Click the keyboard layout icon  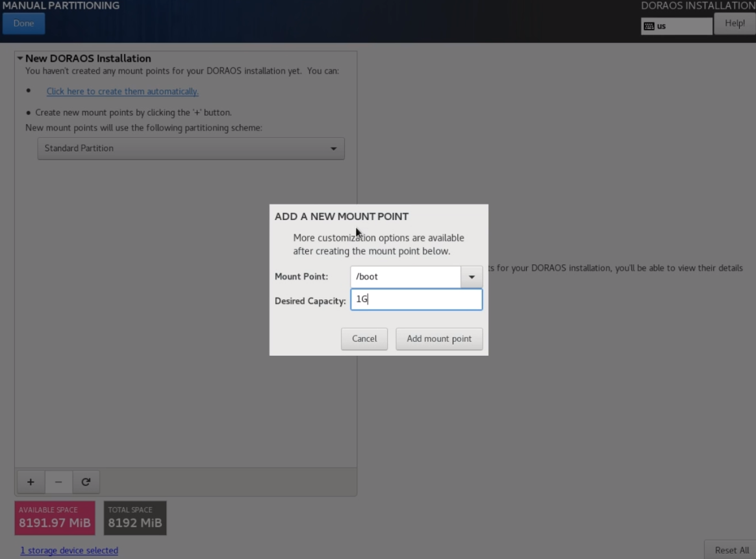pyautogui.click(x=649, y=27)
